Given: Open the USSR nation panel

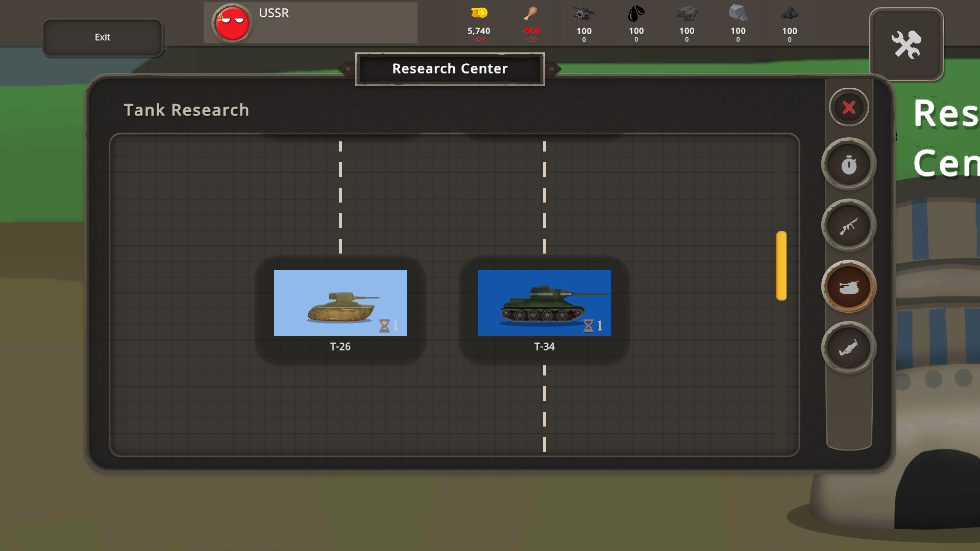Looking at the screenshot, I should tap(310, 22).
